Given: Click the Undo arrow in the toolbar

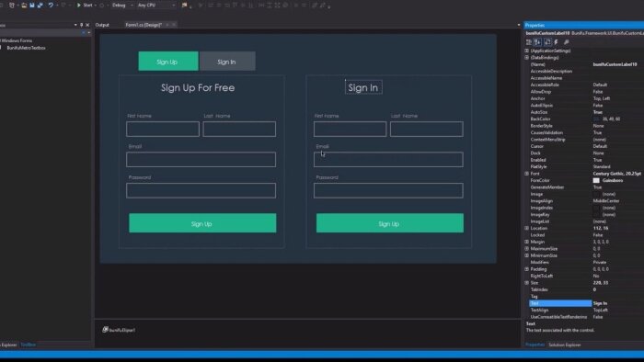Looking at the screenshot, I should point(51,6).
